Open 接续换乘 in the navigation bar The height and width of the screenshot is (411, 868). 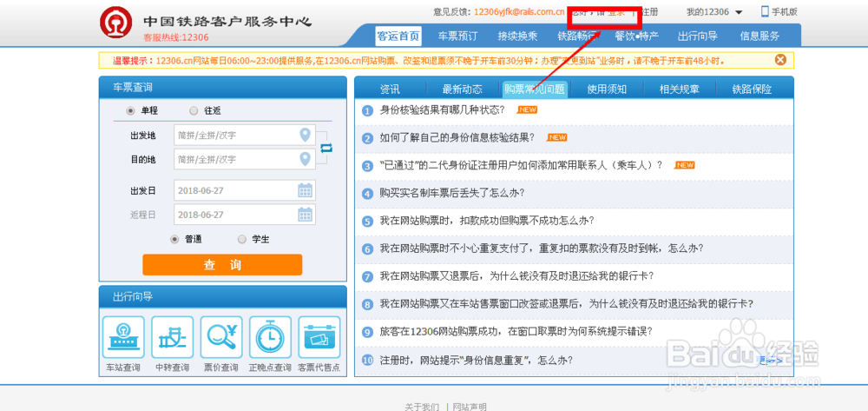coord(517,36)
